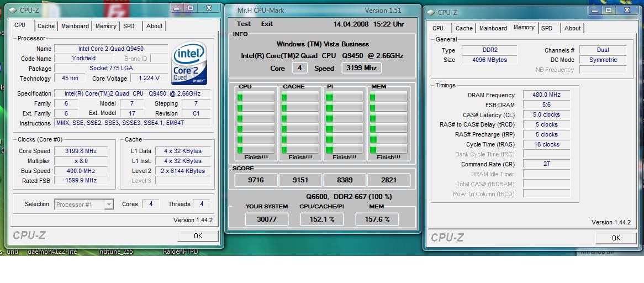Screen dimensions: 644x283
Task: Click YOUR SYSTEM total score 30077
Action: coord(267,219)
